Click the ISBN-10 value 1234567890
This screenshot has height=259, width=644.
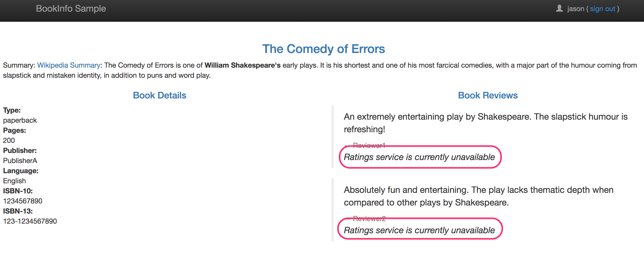(22, 201)
